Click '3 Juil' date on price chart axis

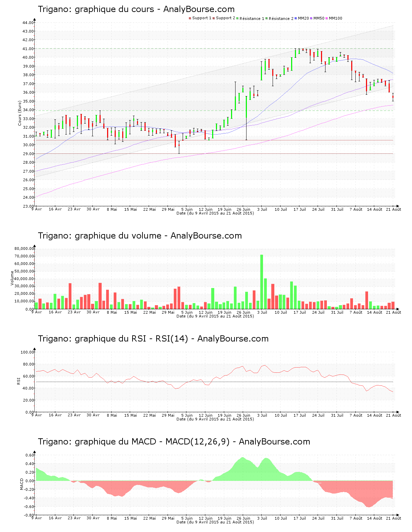point(262,209)
